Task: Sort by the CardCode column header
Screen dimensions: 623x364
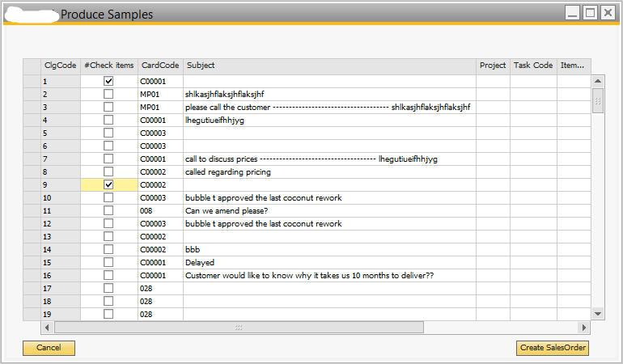Action: [160, 66]
